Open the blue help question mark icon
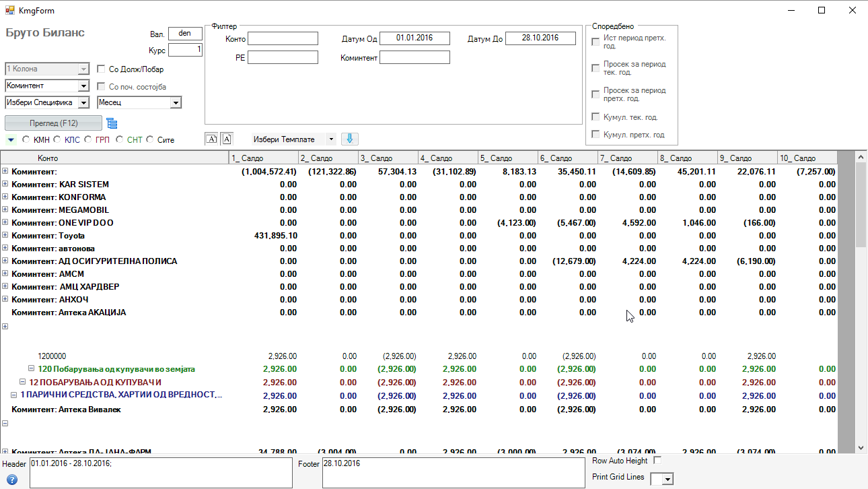 [x=11, y=480]
